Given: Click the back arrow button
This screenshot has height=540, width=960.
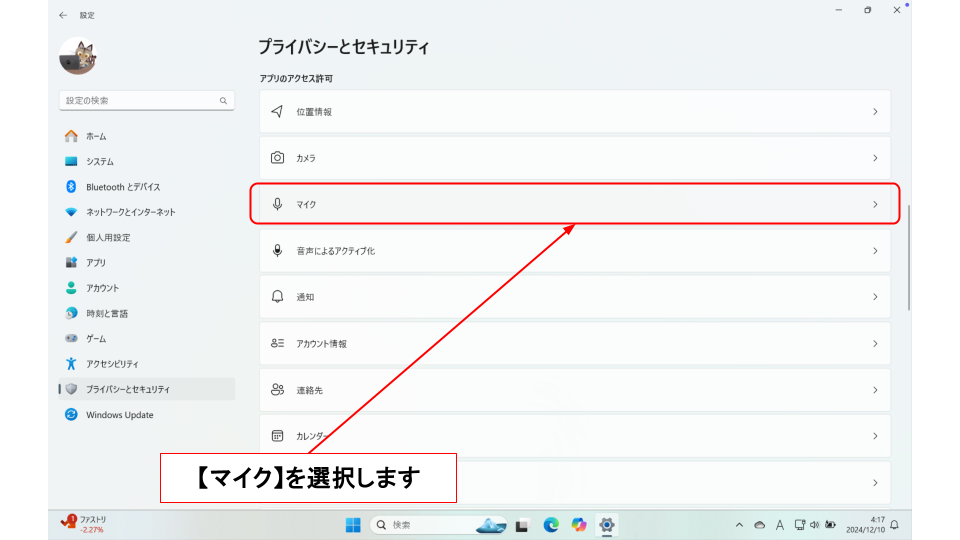Looking at the screenshot, I should (x=64, y=15).
